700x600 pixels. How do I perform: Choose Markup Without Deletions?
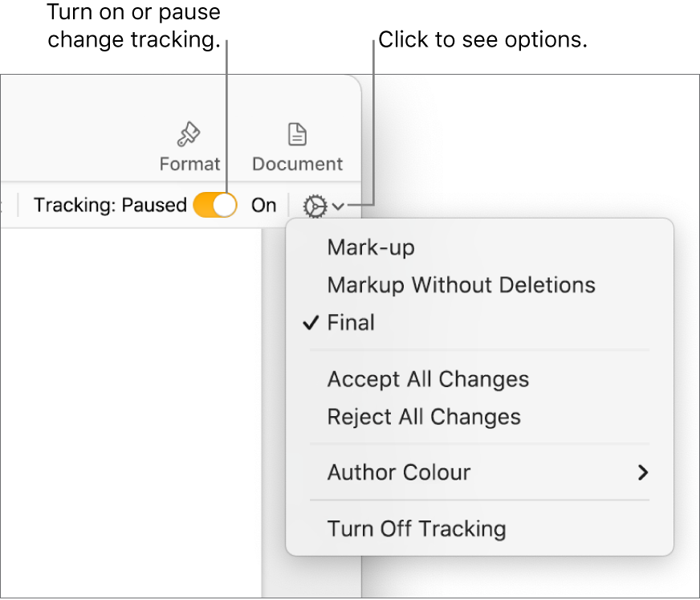(461, 285)
